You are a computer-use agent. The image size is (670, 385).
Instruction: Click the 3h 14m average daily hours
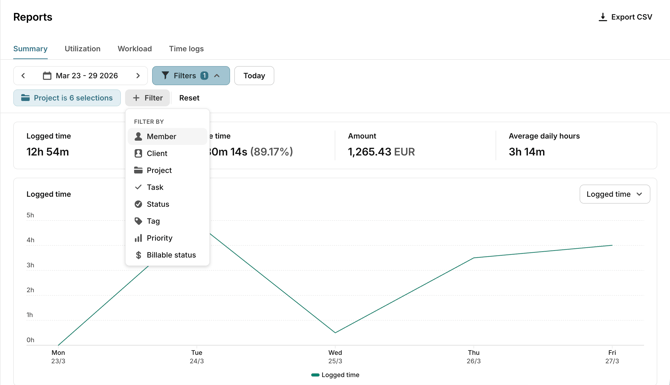(526, 152)
